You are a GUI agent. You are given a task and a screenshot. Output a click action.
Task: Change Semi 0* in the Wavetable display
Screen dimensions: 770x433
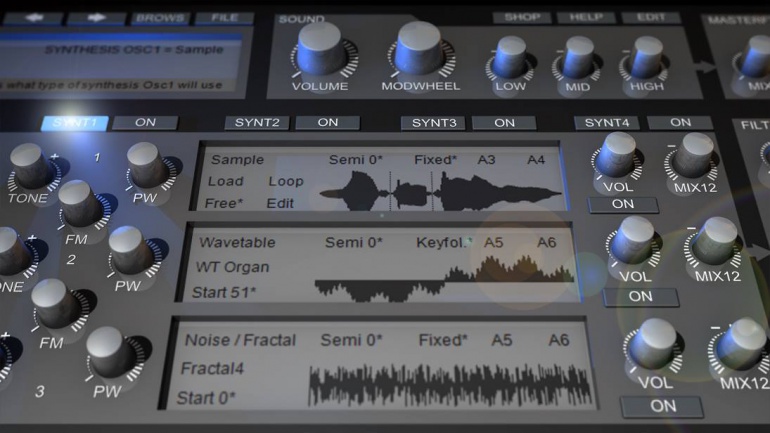[x=354, y=243]
